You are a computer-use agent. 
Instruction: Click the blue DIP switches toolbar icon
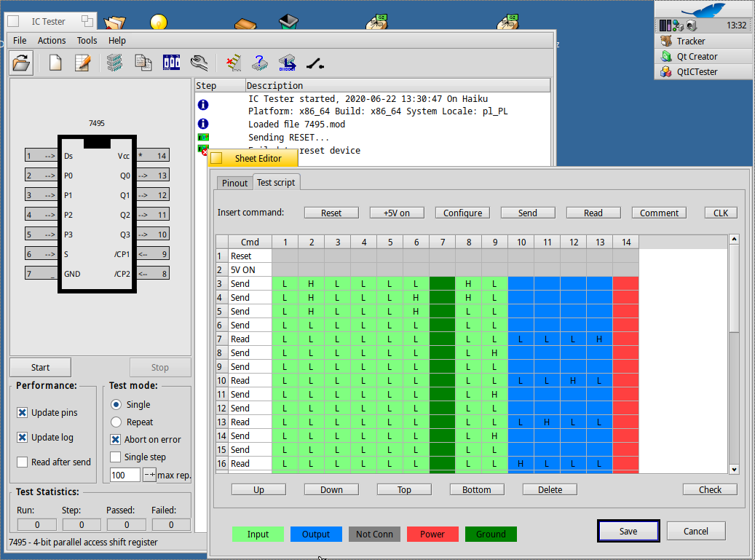tap(171, 63)
